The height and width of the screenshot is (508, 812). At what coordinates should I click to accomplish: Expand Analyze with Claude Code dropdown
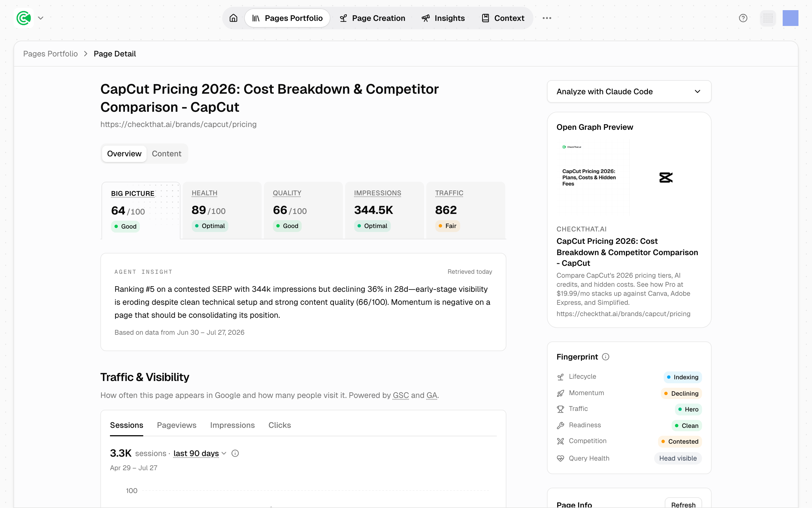(629, 91)
